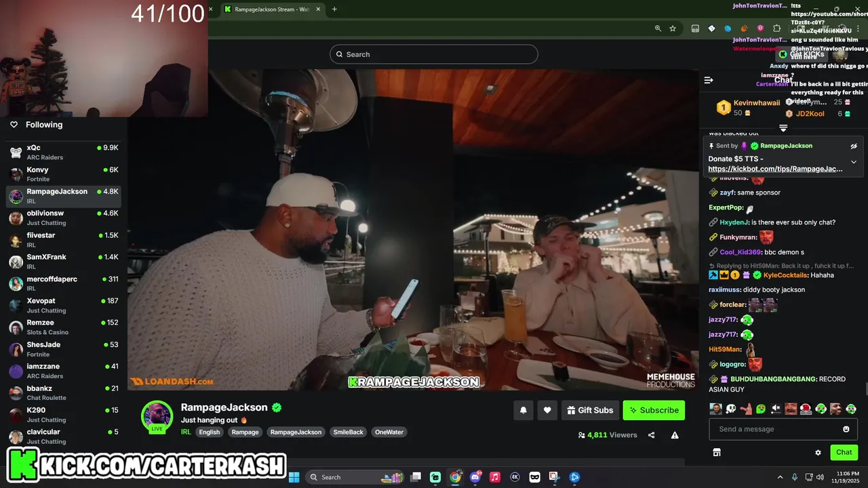Screen dimensions: 868x488
Task: Enable notifications with bell icon
Action: 524,410
